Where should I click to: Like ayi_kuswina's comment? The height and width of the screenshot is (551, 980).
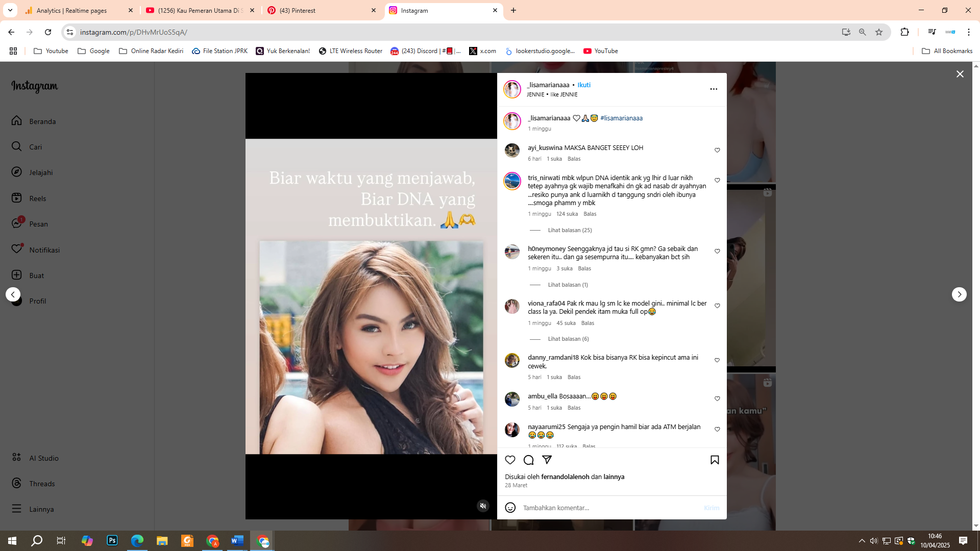(x=717, y=150)
